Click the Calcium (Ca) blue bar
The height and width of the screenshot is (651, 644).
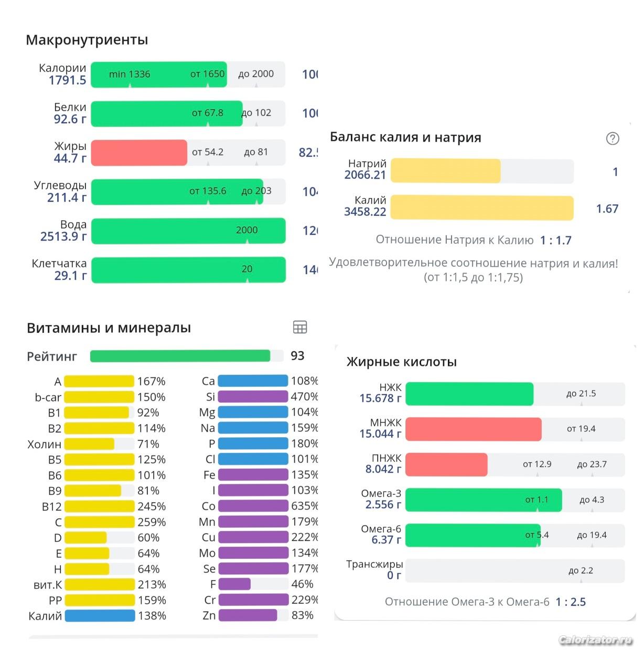pyautogui.click(x=253, y=381)
